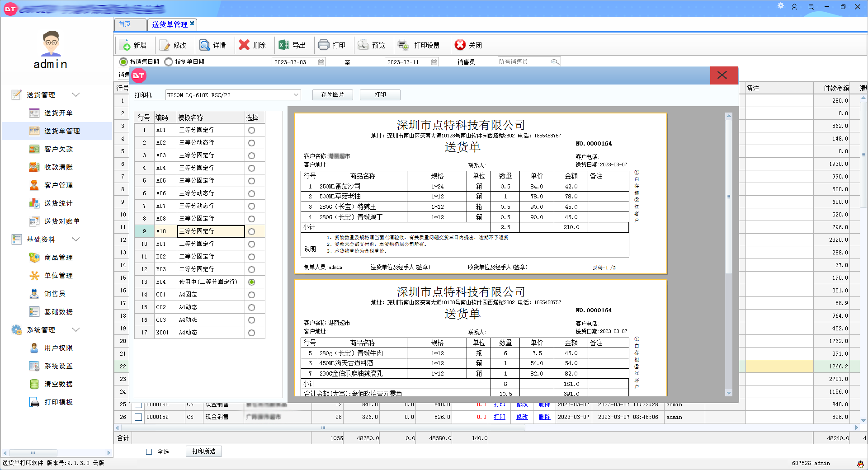Screen dimensions: 868x470
Task: Close the 送货单管理 tab
Action: pos(192,23)
